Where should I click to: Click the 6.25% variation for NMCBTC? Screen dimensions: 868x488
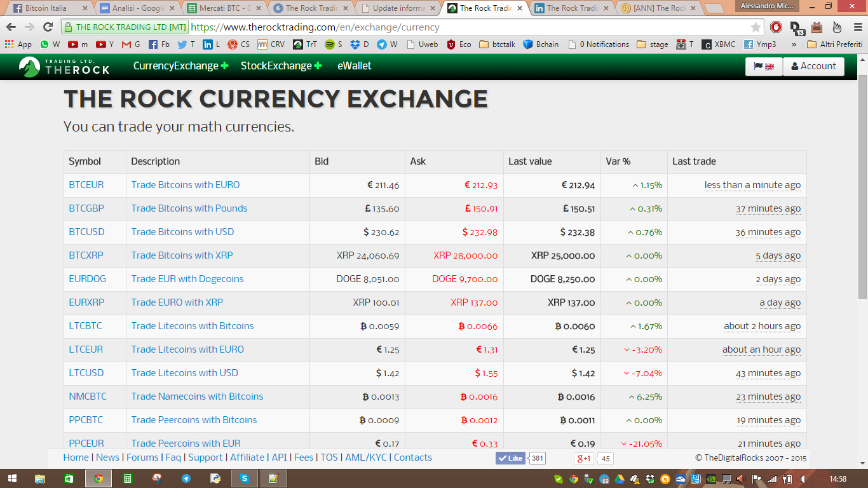click(646, 397)
